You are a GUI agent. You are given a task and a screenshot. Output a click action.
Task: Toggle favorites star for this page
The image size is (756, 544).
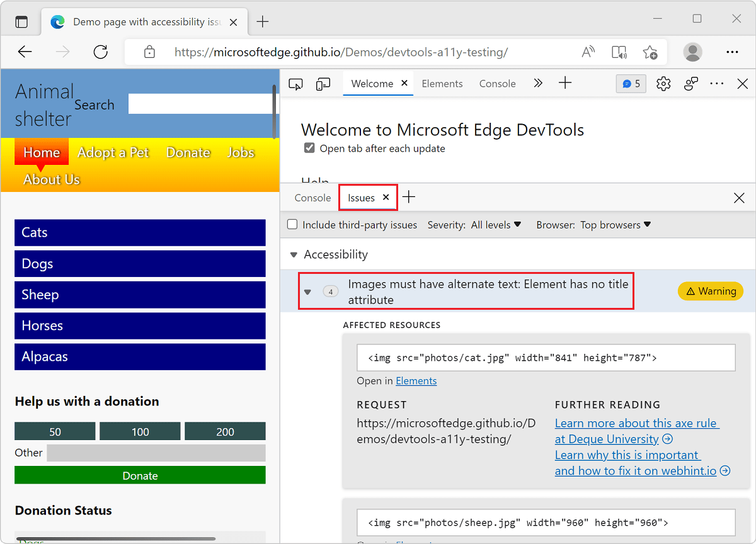point(651,52)
